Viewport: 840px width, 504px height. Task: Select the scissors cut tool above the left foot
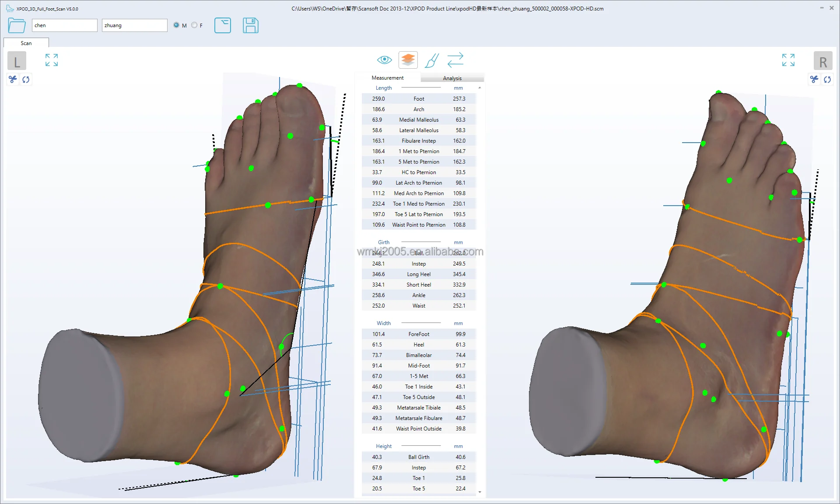tap(12, 79)
